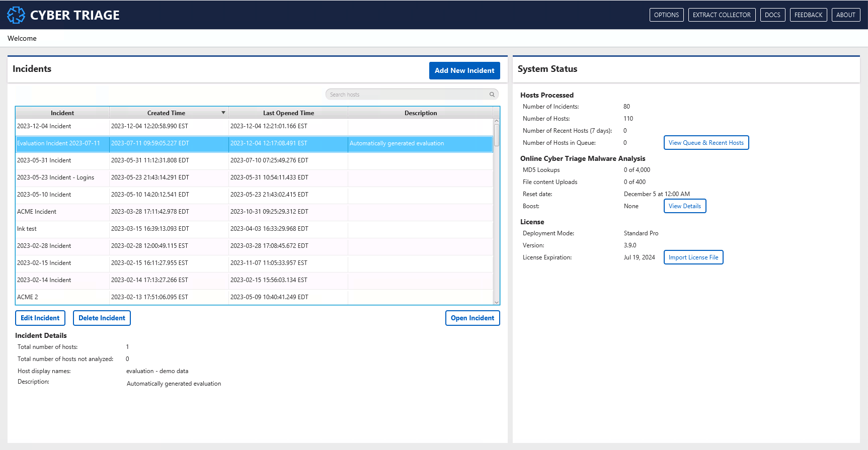Click the FEEDBACK button
Screen dimensions: 868x450
pyautogui.click(x=808, y=15)
